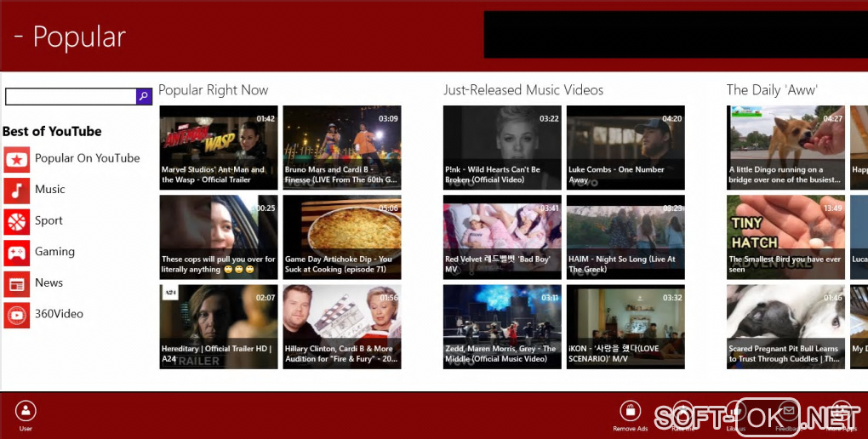This screenshot has width=868, height=439.
Task: Play Luke Combs One Number Away video
Action: (625, 148)
